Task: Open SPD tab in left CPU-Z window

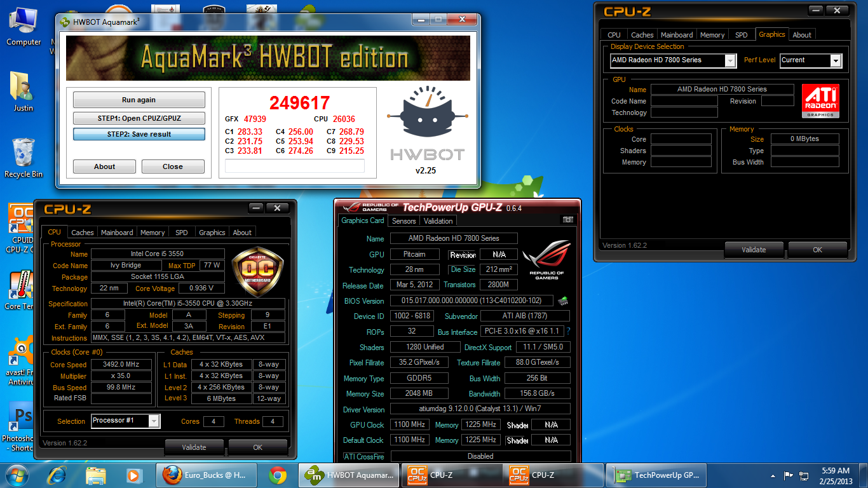Action: [182, 233]
